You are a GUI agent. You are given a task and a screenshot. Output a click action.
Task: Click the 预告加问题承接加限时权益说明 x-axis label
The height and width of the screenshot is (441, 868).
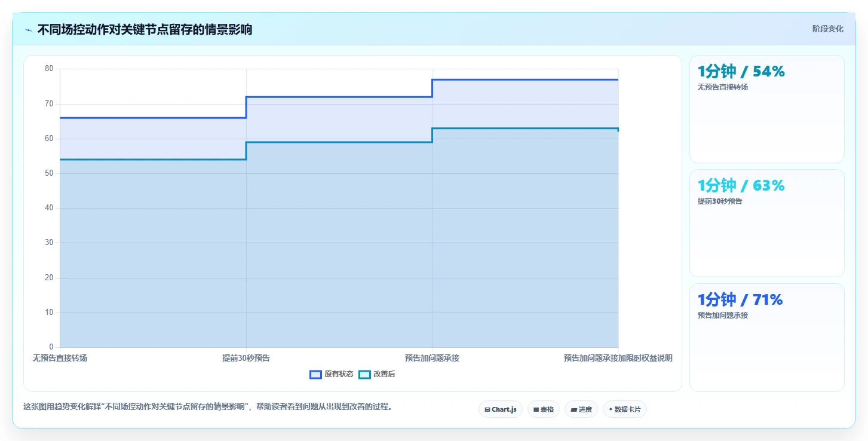[618, 358]
